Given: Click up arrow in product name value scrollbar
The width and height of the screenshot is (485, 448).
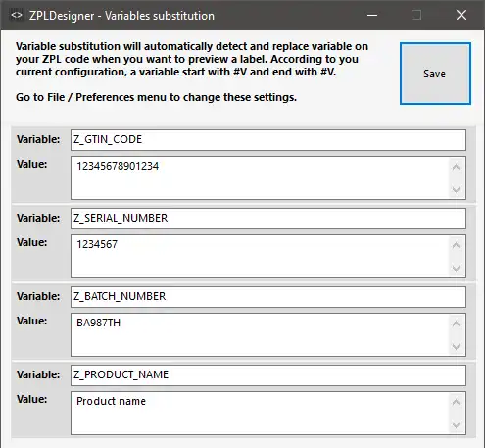Looking at the screenshot, I should click(456, 402).
